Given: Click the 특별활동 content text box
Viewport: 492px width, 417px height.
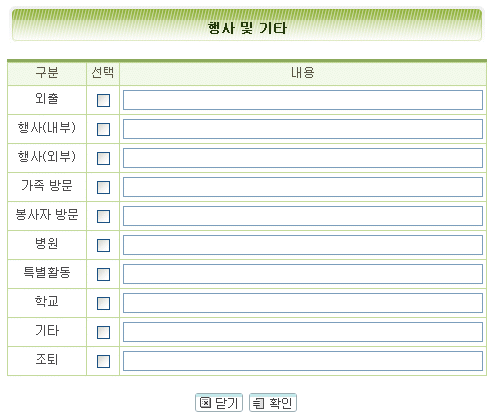Looking at the screenshot, I should [303, 274].
